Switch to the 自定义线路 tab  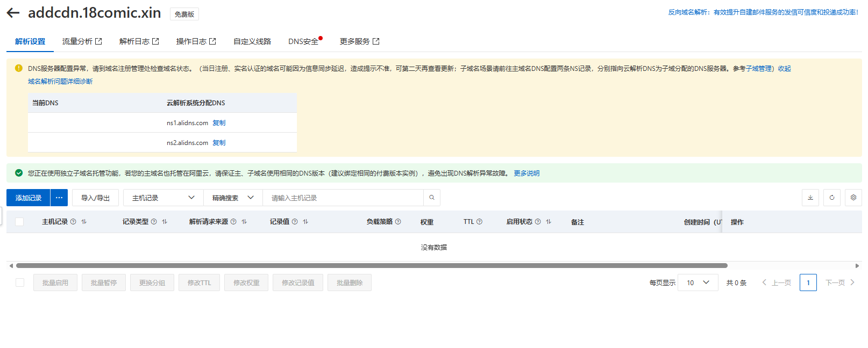pos(252,41)
